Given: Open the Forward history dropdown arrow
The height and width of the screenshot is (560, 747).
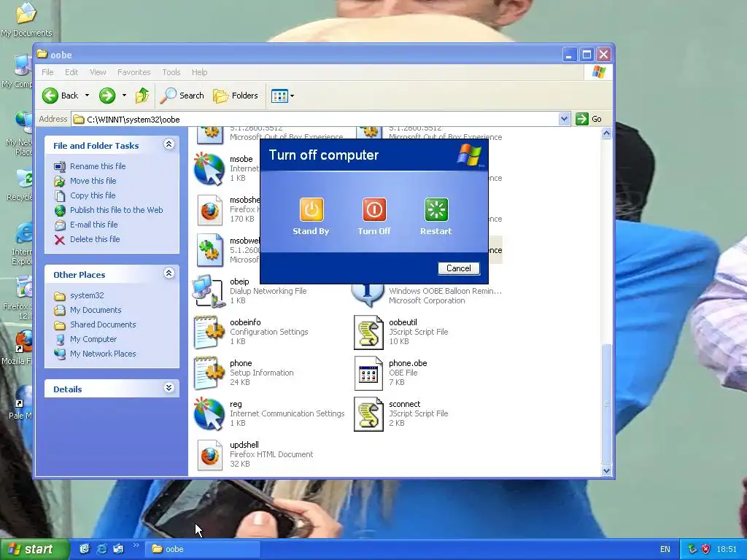Looking at the screenshot, I should point(124,96).
